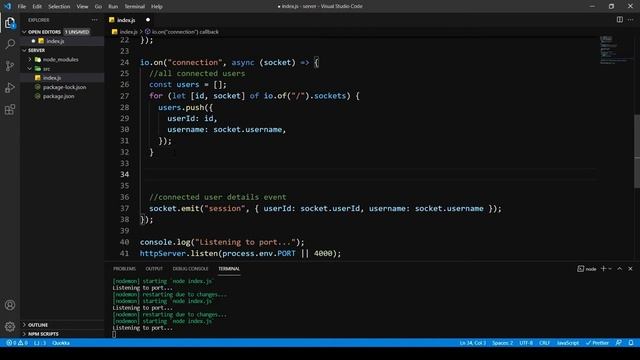The image size is (640, 360).
Task: Click the editor vertical scrollbar thumb
Action: pyautogui.click(x=637, y=151)
